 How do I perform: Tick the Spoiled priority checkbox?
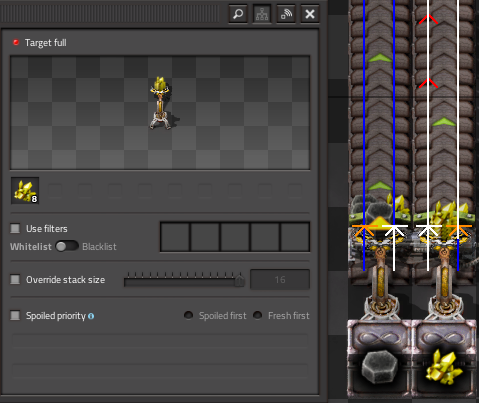pos(15,315)
